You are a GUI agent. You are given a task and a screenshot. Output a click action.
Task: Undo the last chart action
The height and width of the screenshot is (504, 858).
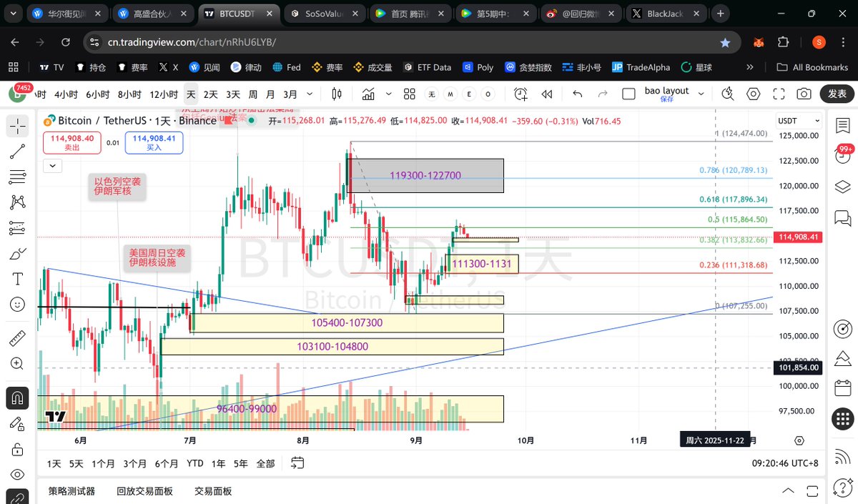(578, 94)
